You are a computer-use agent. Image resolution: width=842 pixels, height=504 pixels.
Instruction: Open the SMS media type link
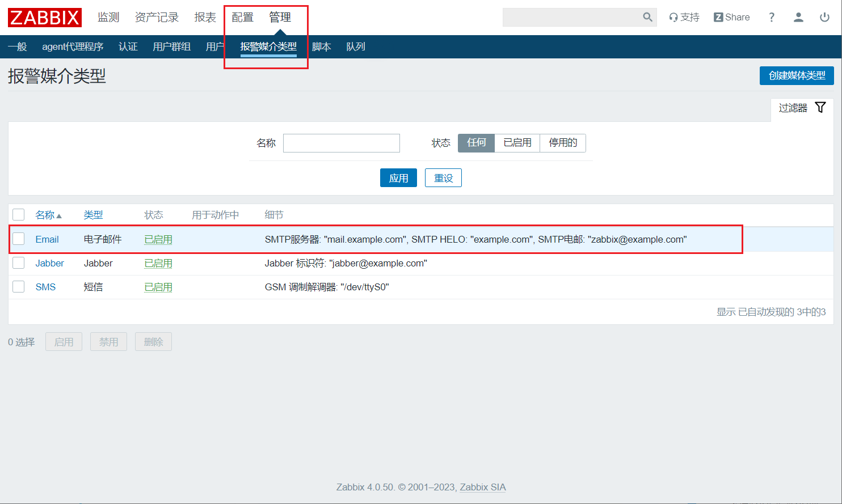[x=45, y=287]
